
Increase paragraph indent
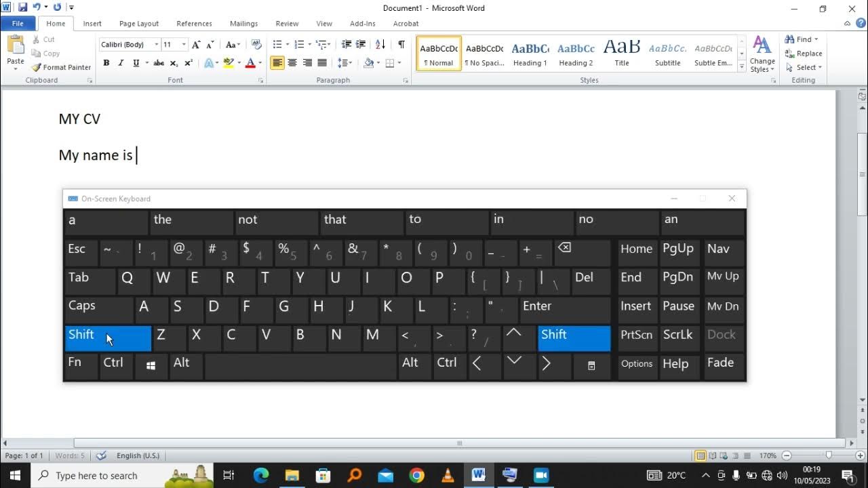tap(361, 45)
